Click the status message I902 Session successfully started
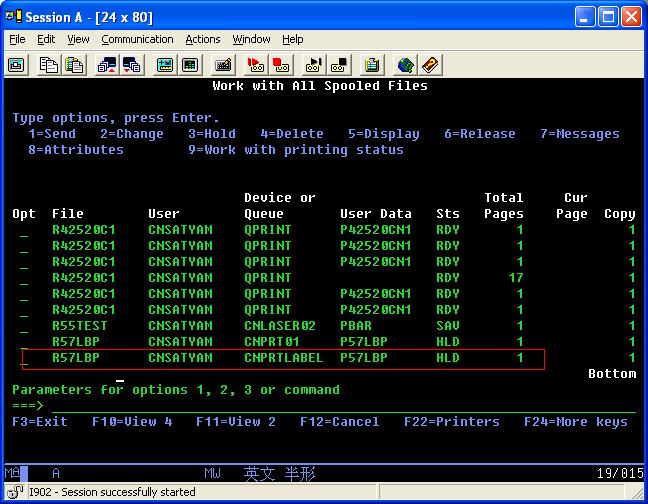Image resolution: width=648 pixels, height=504 pixels. click(112, 492)
